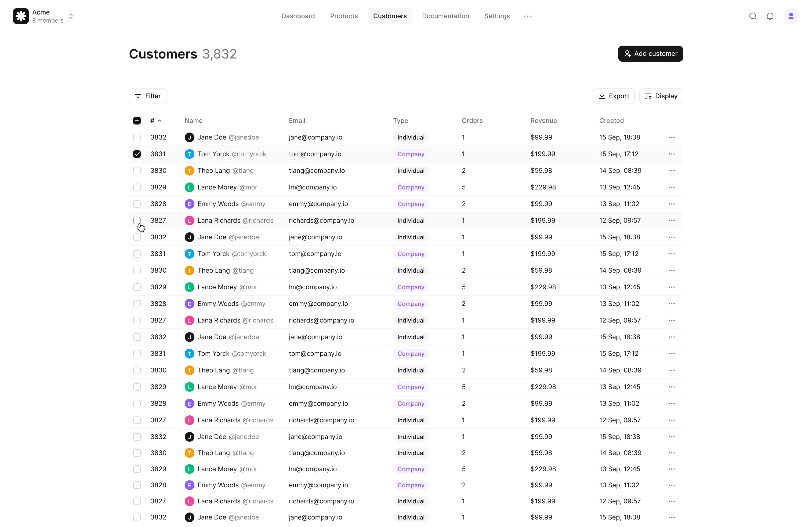Open user profile avatar menu

point(791,16)
